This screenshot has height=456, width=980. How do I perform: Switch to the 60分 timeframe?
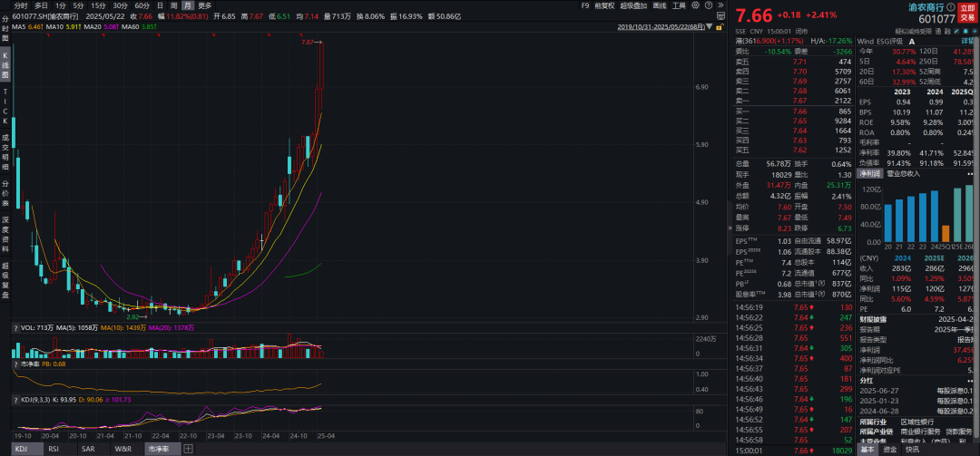(142, 5)
